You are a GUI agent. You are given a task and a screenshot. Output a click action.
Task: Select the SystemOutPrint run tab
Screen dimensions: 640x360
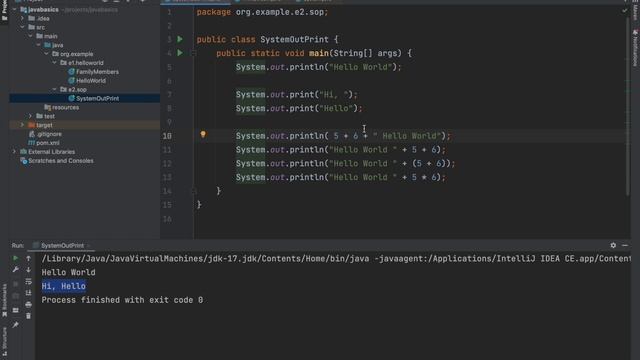click(62, 245)
